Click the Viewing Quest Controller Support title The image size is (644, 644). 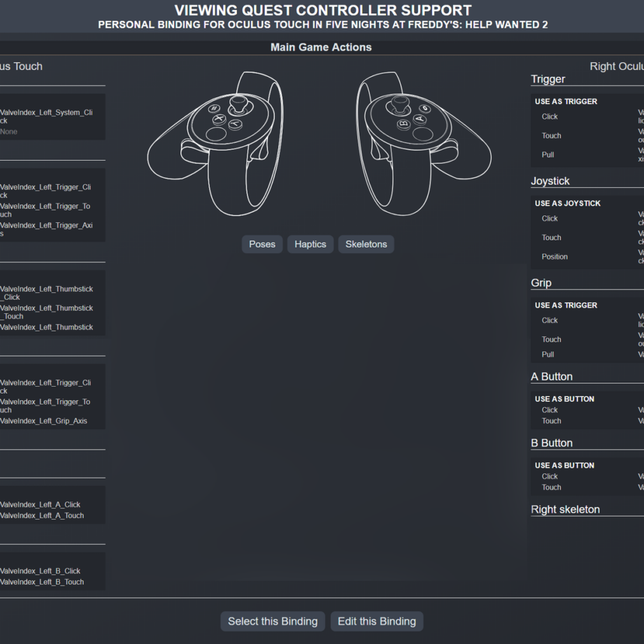click(x=323, y=10)
